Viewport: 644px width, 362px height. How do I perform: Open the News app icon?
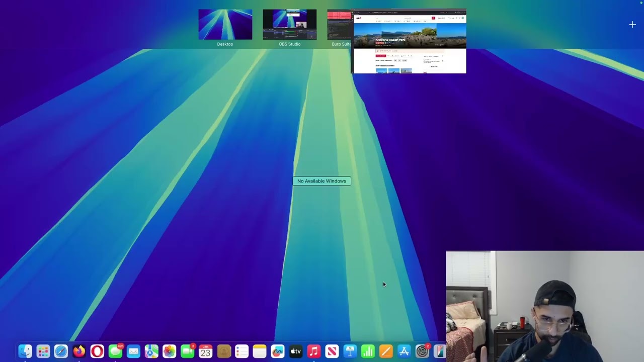point(332,351)
